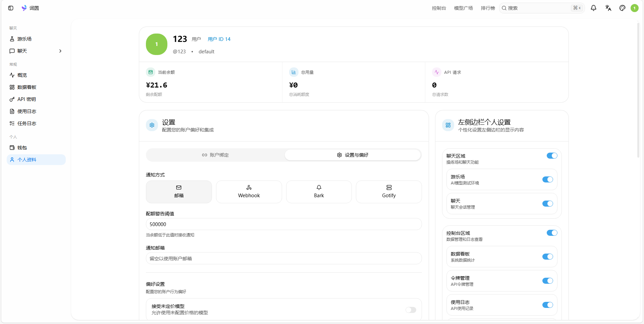The image size is (644, 324).
Task: Open the language switcher icon
Action: coord(608,8)
